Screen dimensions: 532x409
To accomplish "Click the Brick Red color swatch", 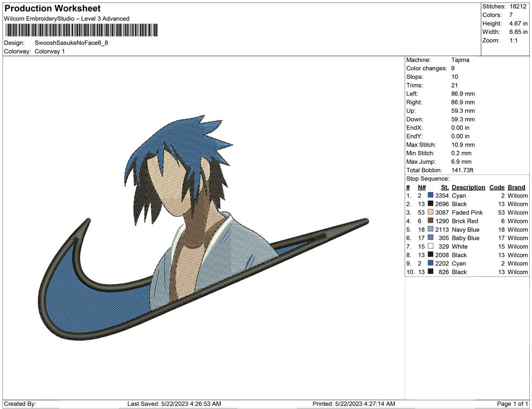I will pyautogui.click(x=430, y=221).
